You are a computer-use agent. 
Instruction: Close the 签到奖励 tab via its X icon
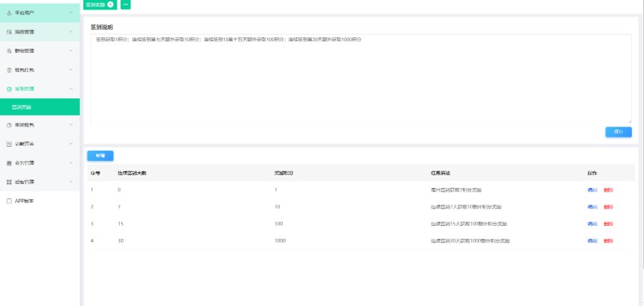coord(110,4)
